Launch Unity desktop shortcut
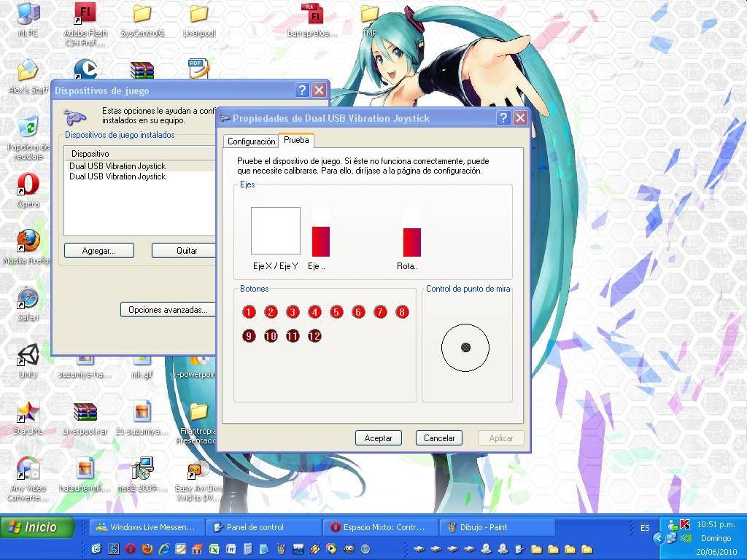Image resolution: width=747 pixels, height=560 pixels. click(x=28, y=361)
